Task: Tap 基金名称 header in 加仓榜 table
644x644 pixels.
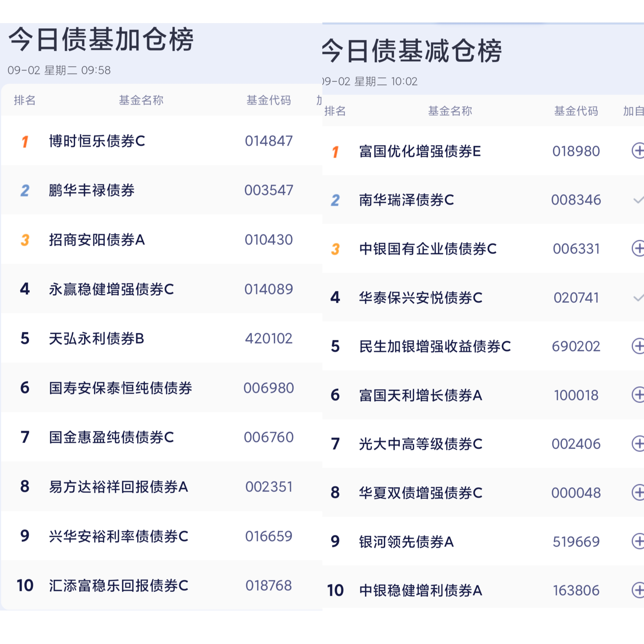Action: click(141, 100)
